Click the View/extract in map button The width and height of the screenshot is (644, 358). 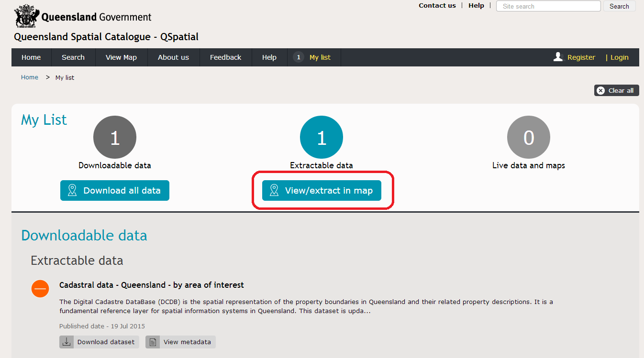[x=322, y=190]
